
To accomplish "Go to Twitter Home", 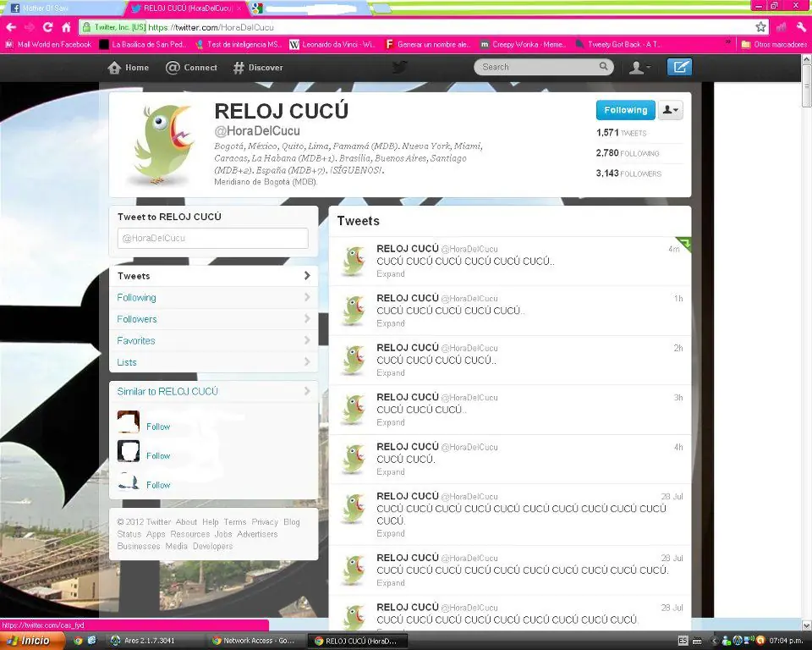I will [x=129, y=68].
